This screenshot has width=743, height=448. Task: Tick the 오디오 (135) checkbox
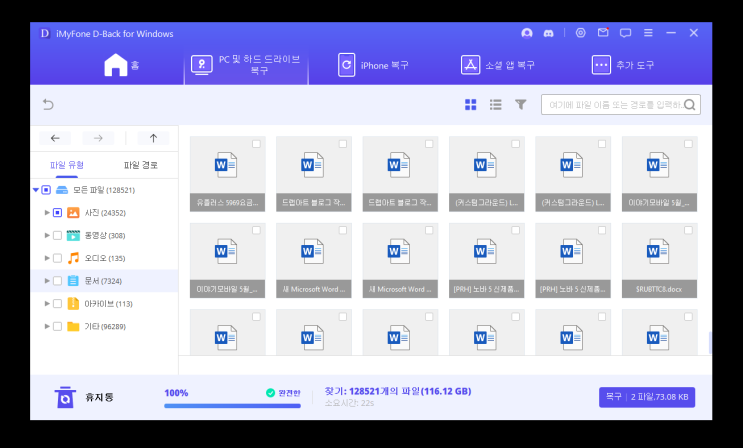click(57, 258)
